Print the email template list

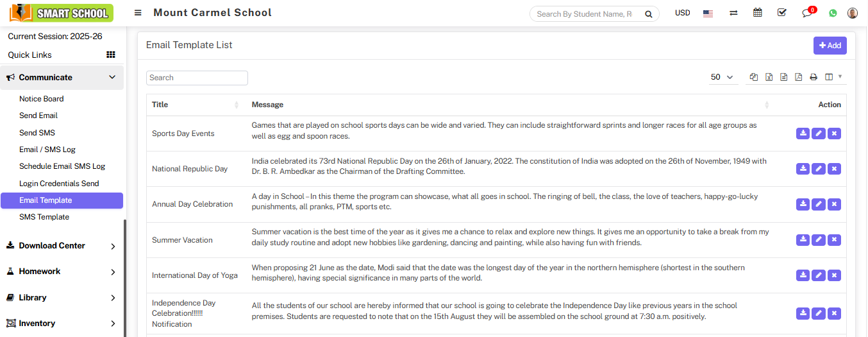814,77
